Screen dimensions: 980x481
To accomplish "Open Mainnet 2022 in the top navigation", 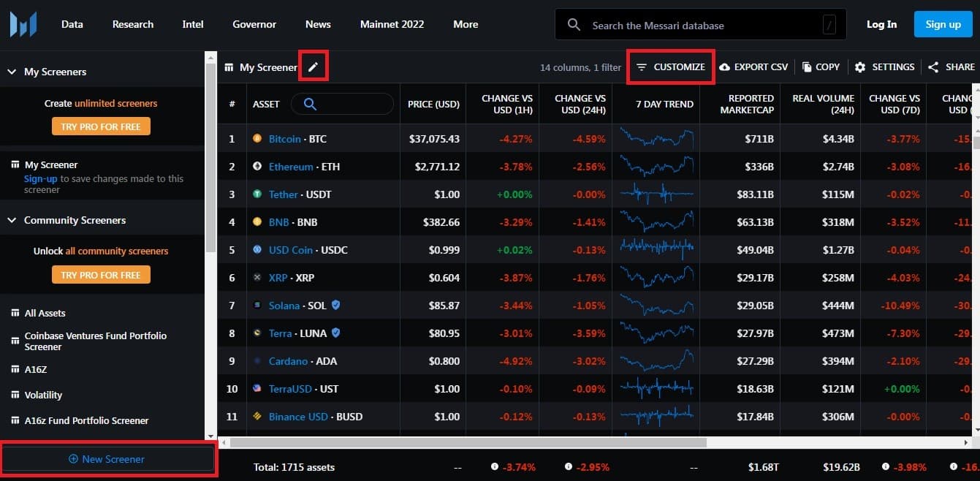I will 392,24.
